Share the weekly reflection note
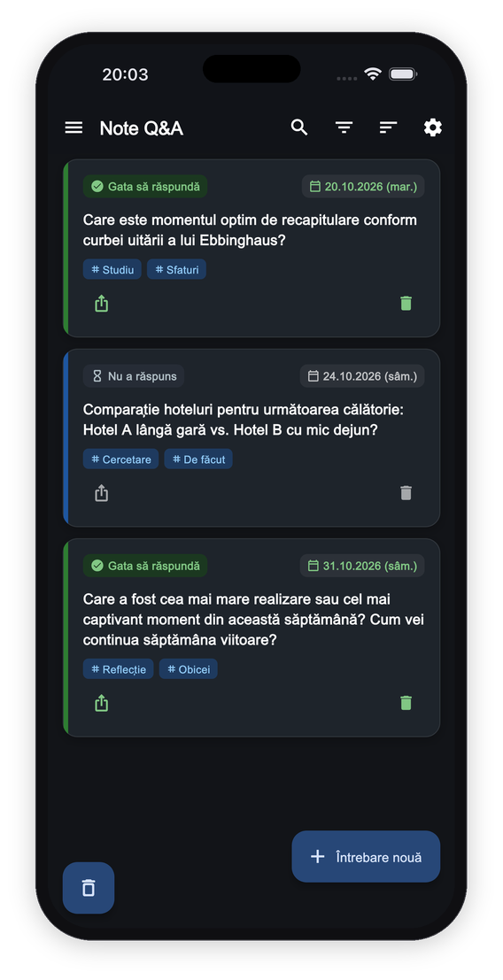 (101, 704)
